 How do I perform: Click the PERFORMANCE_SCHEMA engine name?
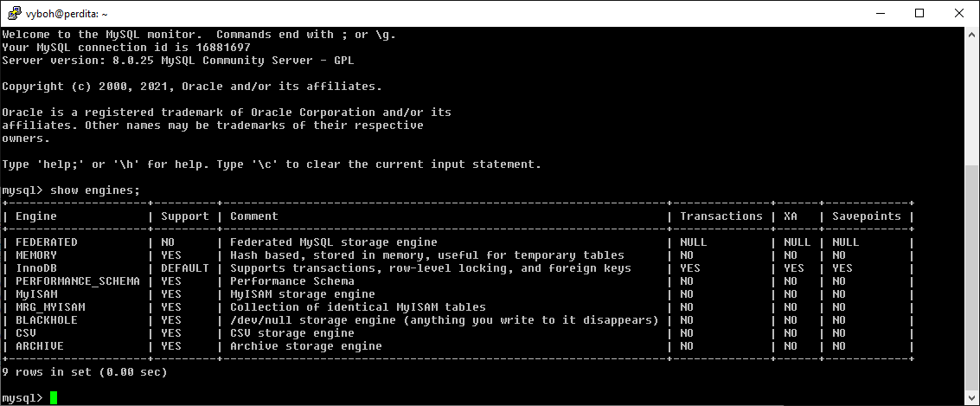(78, 280)
